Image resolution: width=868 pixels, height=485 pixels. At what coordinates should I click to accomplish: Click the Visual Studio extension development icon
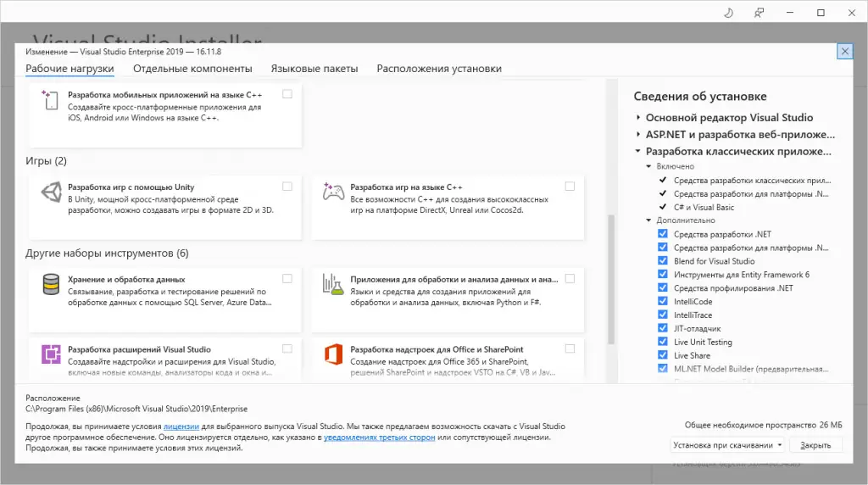click(51, 354)
